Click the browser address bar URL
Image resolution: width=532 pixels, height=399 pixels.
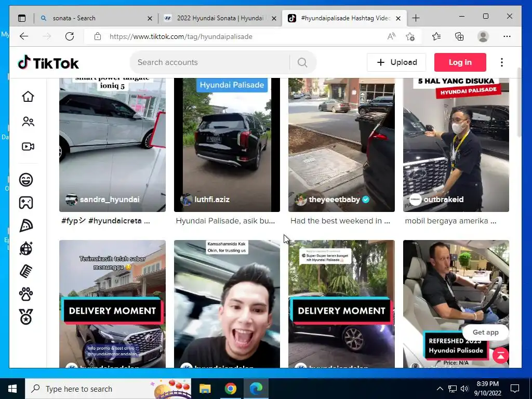click(181, 36)
